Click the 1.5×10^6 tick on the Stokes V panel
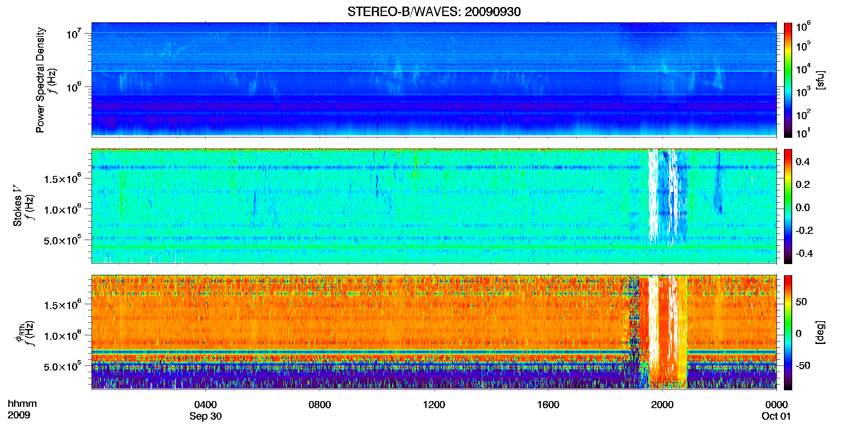Screen dimensions: 868x447 click(62, 179)
